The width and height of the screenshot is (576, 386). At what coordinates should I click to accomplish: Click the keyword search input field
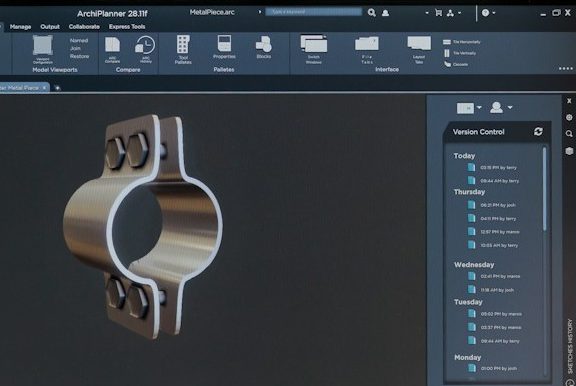tap(313, 12)
